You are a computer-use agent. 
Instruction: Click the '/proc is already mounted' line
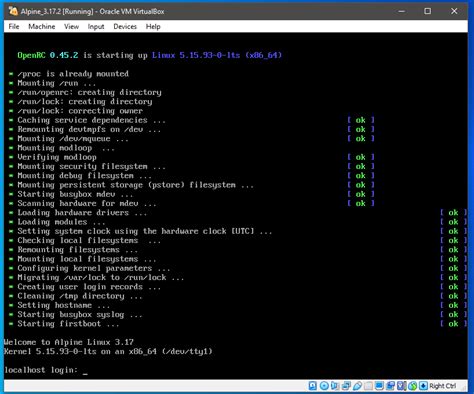click(x=73, y=74)
